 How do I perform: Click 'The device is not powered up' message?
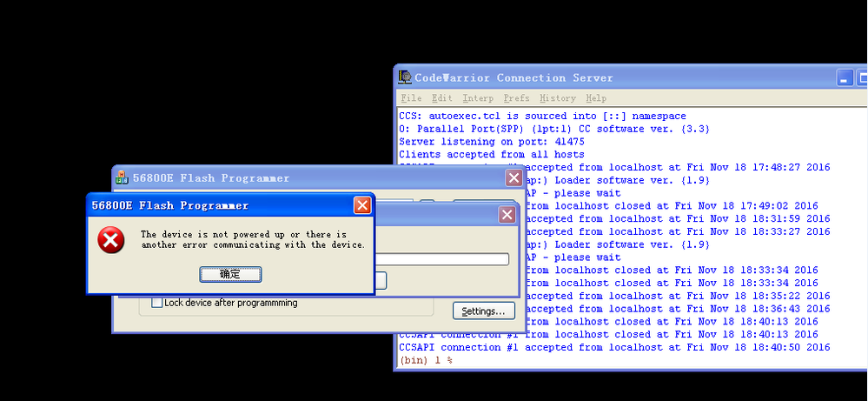click(x=253, y=240)
